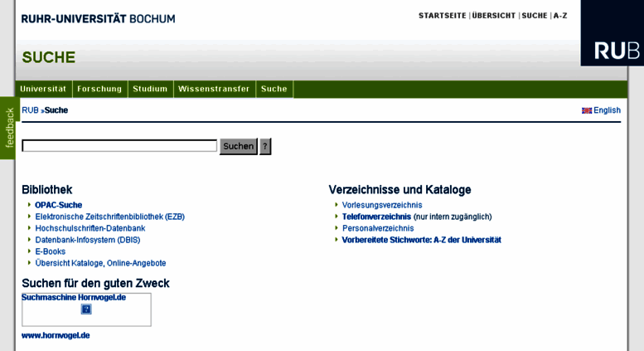The width and height of the screenshot is (644, 351).
Task: Open the Hochschulschriften-Datenbank link
Action: coord(90,228)
